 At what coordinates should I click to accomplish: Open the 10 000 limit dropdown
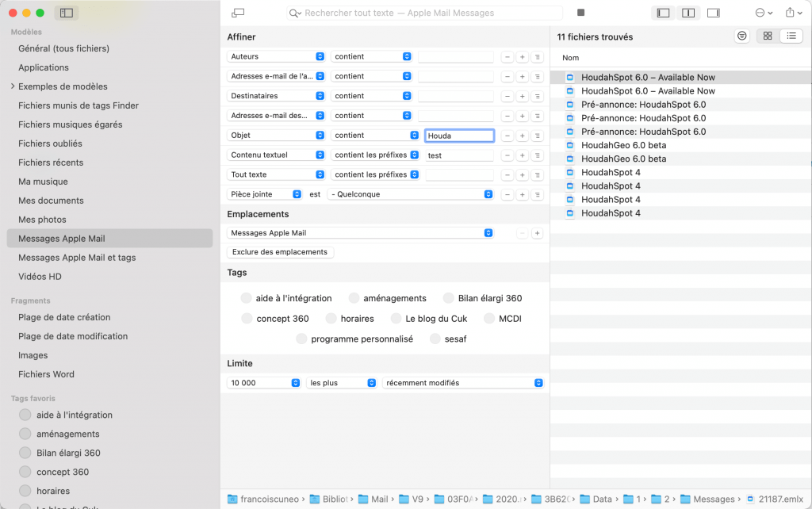(x=263, y=383)
